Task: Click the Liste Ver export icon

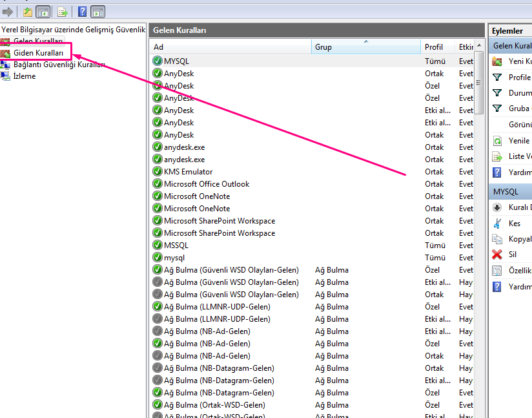Action: pos(497,156)
